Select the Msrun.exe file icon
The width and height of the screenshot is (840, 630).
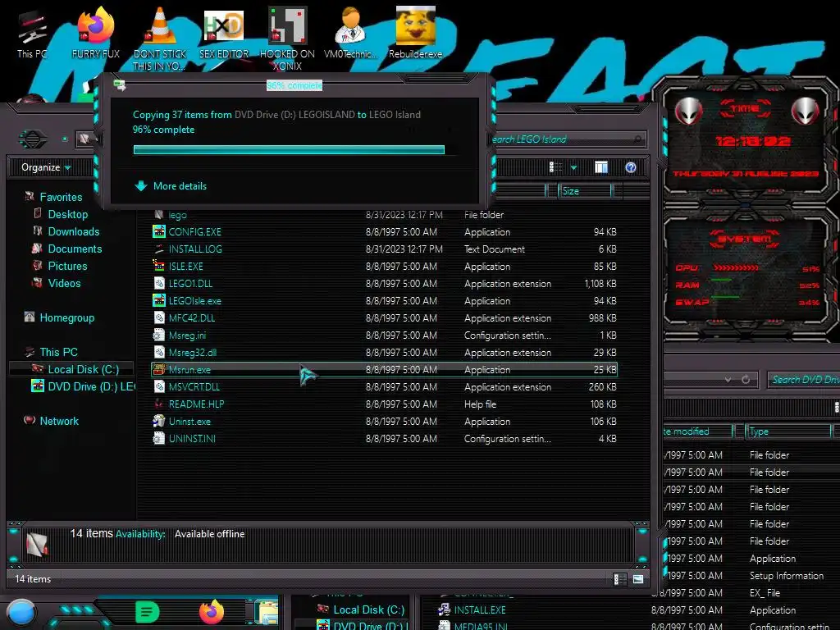pyautogui.click(x=159, y=369)
